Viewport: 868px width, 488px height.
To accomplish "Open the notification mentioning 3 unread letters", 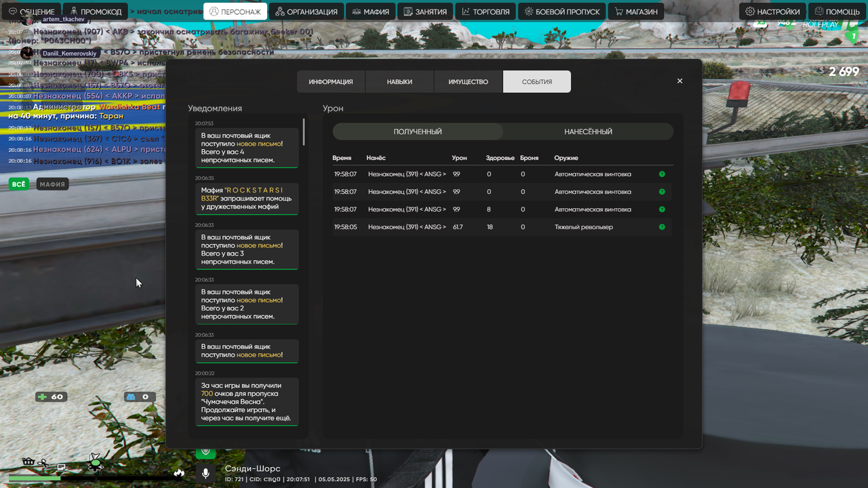I will tap(247, 249).
